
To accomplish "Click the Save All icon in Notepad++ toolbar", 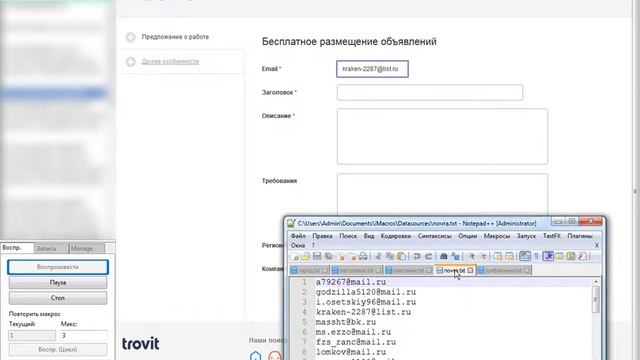I will coord(328,256).
